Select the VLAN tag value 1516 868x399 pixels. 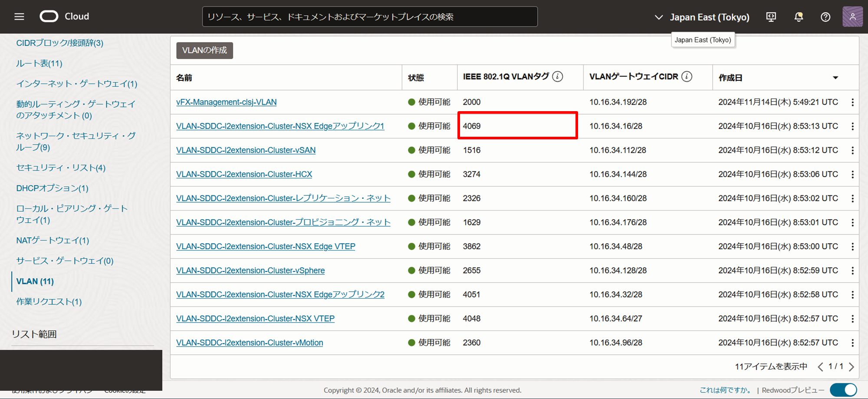pos(472,150)
